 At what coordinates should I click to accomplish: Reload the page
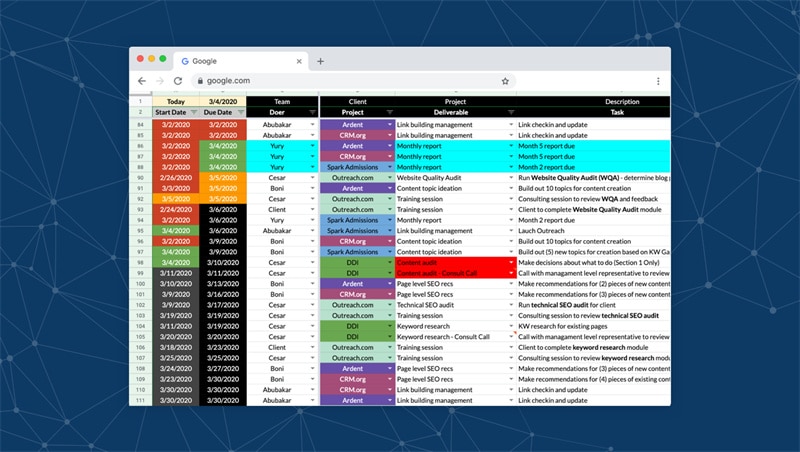[x=178, y=81]
